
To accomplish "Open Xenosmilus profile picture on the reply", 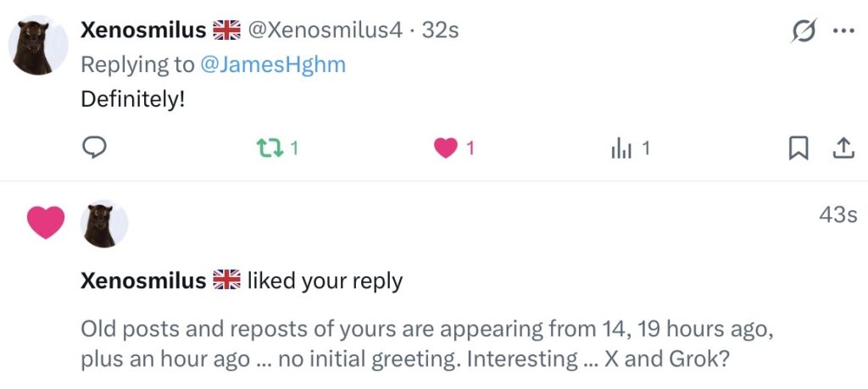I will click(x=38, y=45).
